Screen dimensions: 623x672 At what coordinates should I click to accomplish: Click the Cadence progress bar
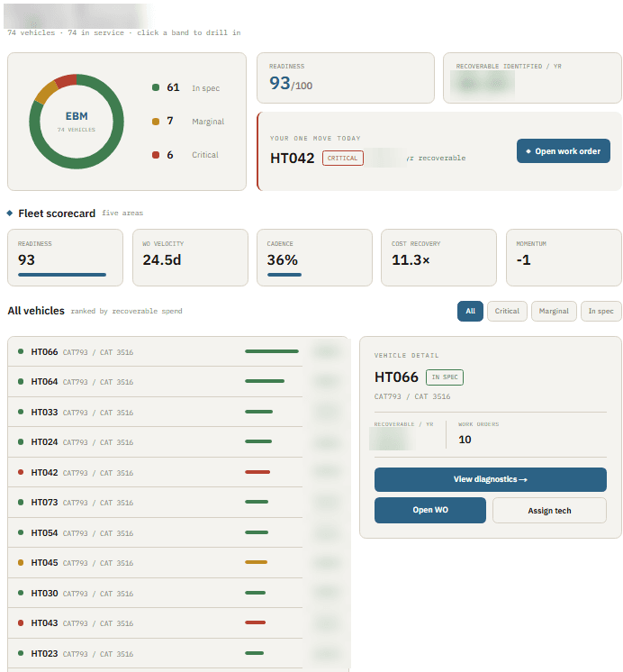coord(284,275)
